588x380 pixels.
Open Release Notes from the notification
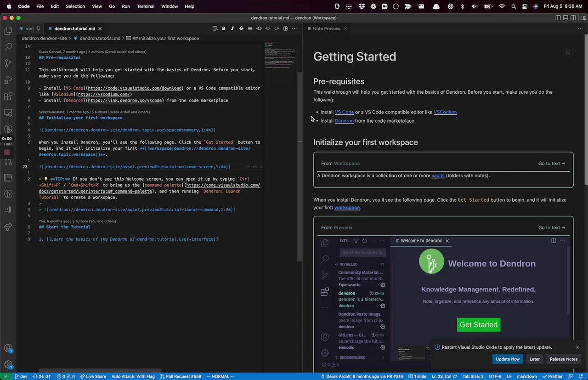[564, 359]
